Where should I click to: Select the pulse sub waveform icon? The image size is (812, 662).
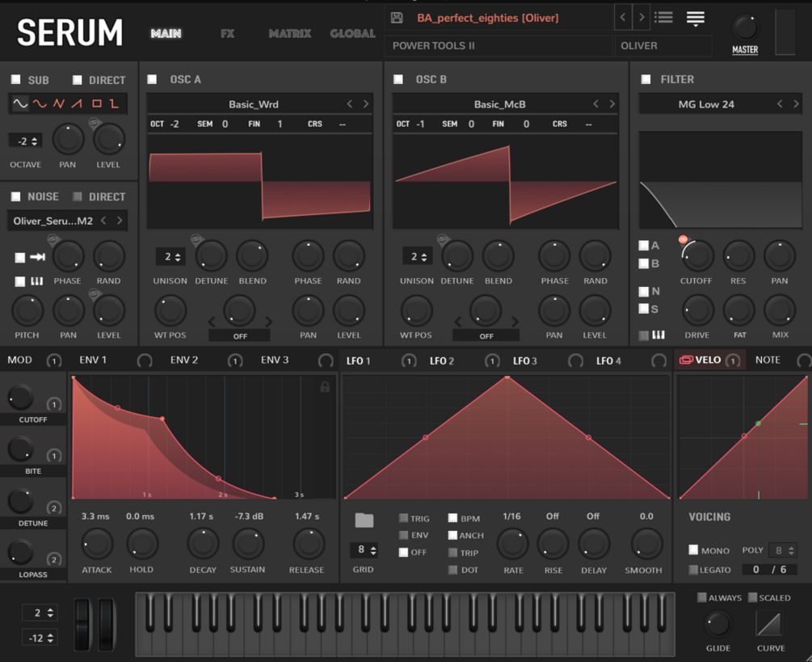(115, 103)
